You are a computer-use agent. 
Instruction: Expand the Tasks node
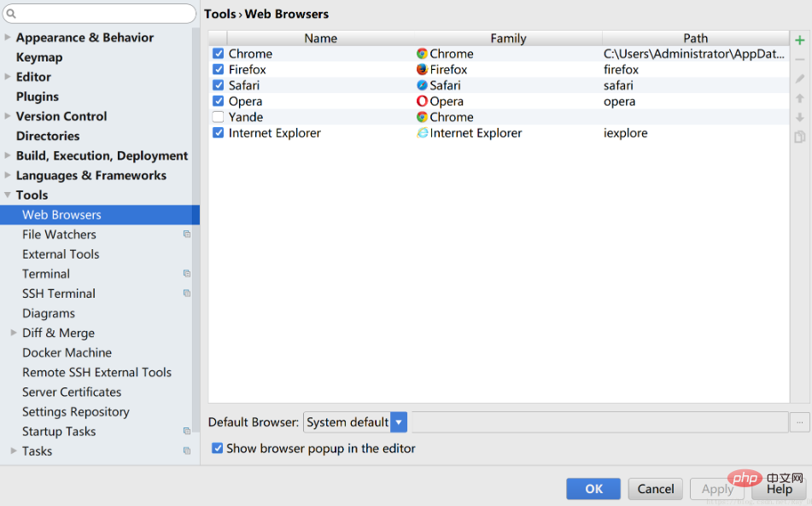[x=14, y=451]
